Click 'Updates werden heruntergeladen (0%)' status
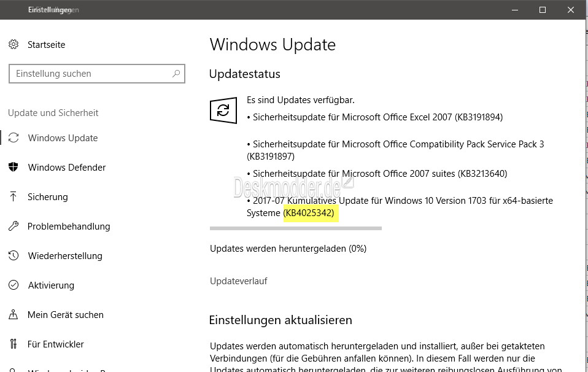This screenshot has width=588, height=372. (x=288, y=249)
